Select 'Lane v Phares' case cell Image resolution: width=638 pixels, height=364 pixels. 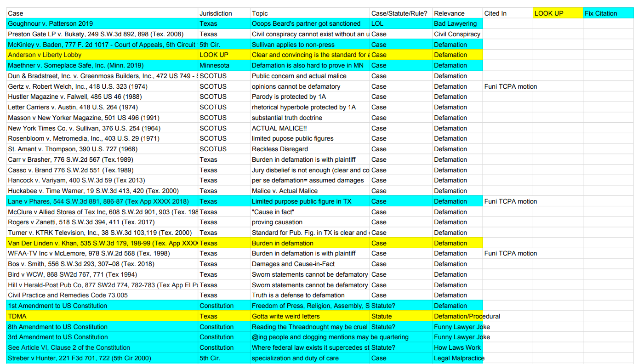(102, 201)
